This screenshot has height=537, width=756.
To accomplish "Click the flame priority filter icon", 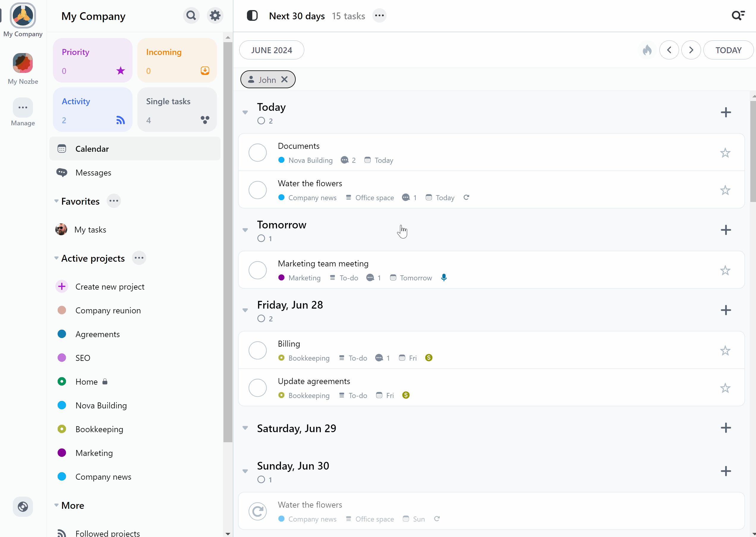I will point(647,50).
